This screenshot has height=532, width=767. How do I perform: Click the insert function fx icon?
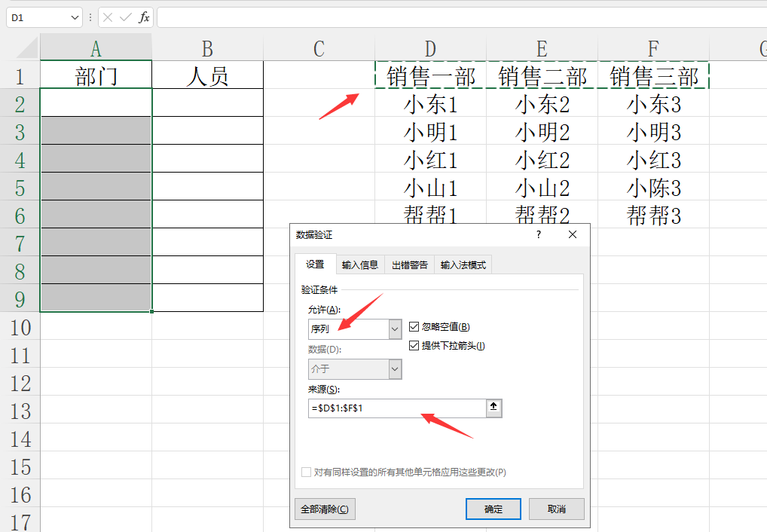[144, 17]
